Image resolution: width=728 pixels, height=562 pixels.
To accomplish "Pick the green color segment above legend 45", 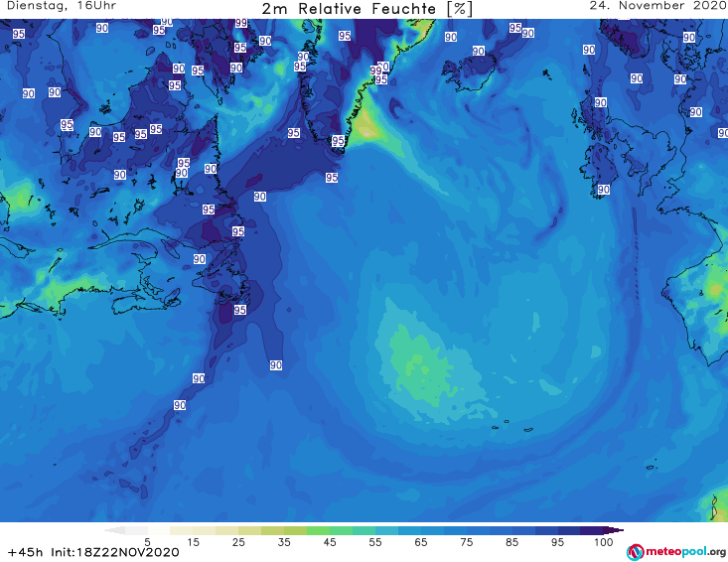I will point(318,530).
